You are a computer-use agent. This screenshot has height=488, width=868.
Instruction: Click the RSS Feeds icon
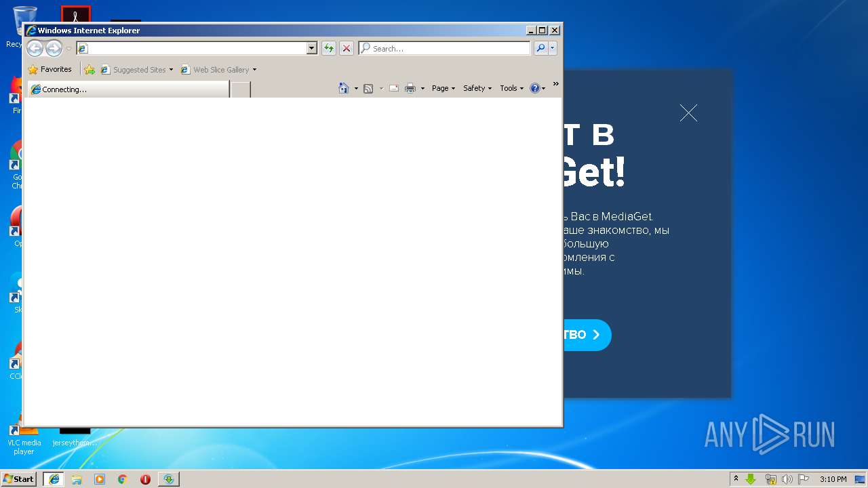(x=368, y=88)
